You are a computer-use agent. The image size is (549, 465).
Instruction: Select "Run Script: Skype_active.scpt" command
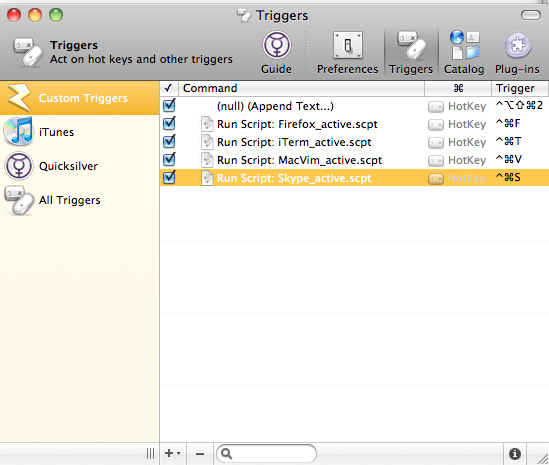(294, 179)
